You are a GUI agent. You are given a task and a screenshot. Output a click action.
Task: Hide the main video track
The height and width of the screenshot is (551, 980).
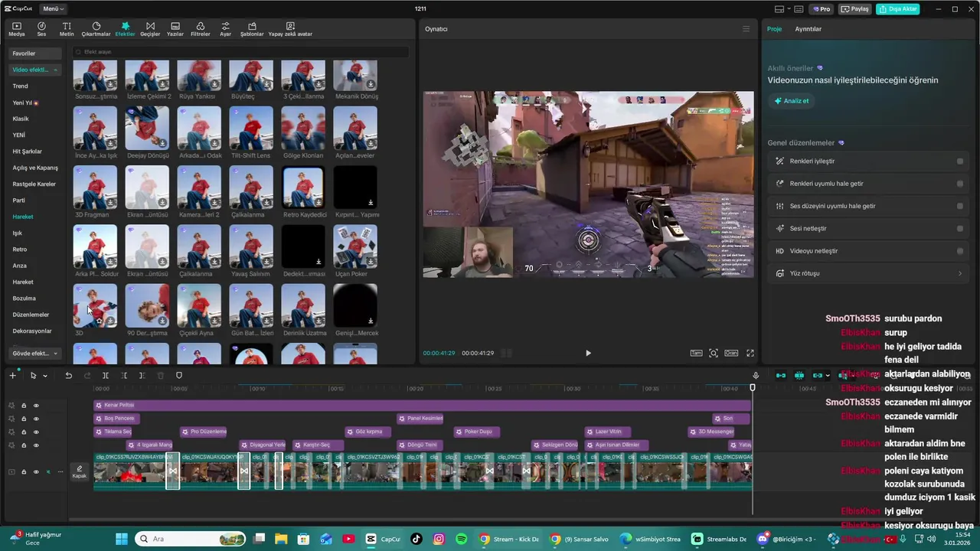tap(36, 471)
